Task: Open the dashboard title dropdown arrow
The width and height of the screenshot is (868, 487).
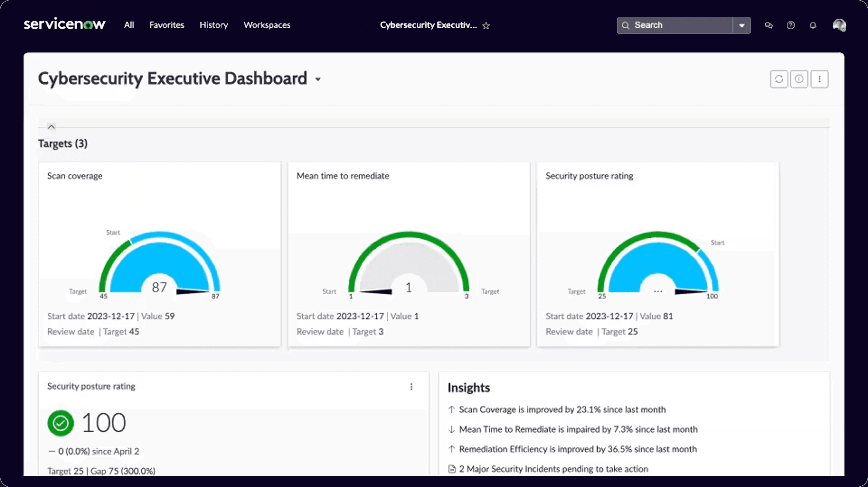Action: tap(318, 80)
